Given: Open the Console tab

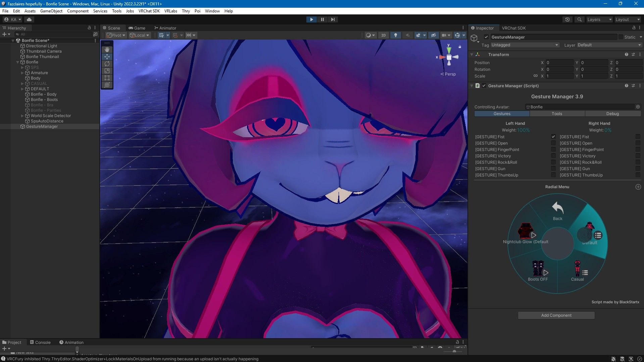Looking at the screenshot, I should 40,342.
